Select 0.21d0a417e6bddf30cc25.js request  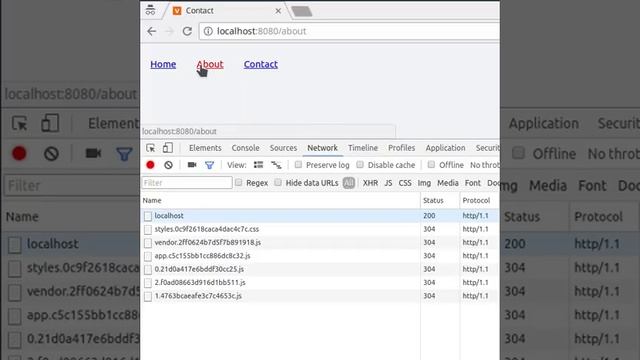click(320, 269)
